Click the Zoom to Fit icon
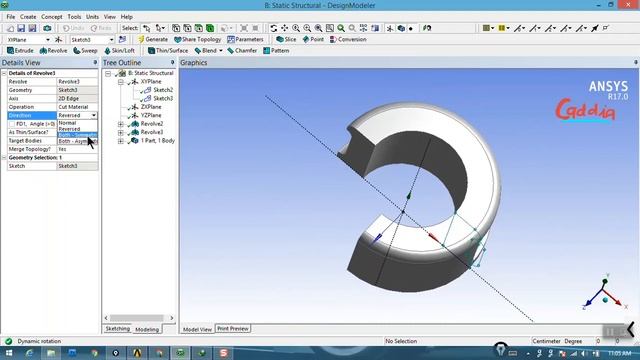Image resolution: width=640 pixels, height=360 pixels. tap(318, 28)
